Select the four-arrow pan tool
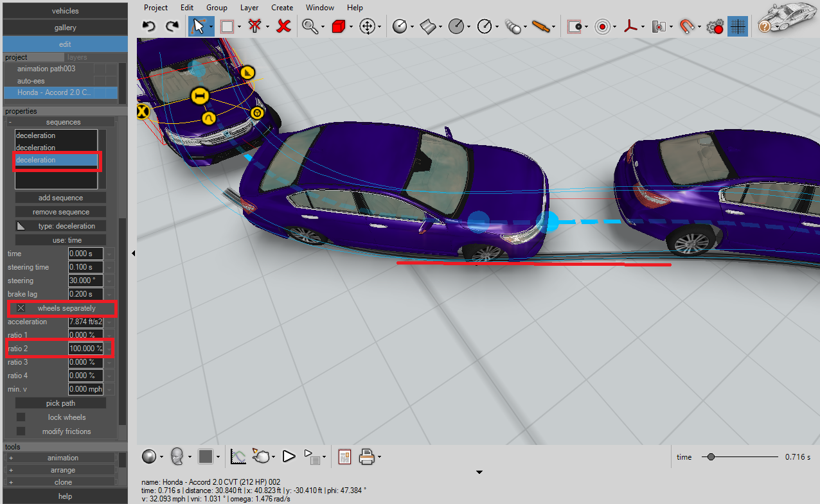This screenshot has width=820, height=504. tap(367, 26)
